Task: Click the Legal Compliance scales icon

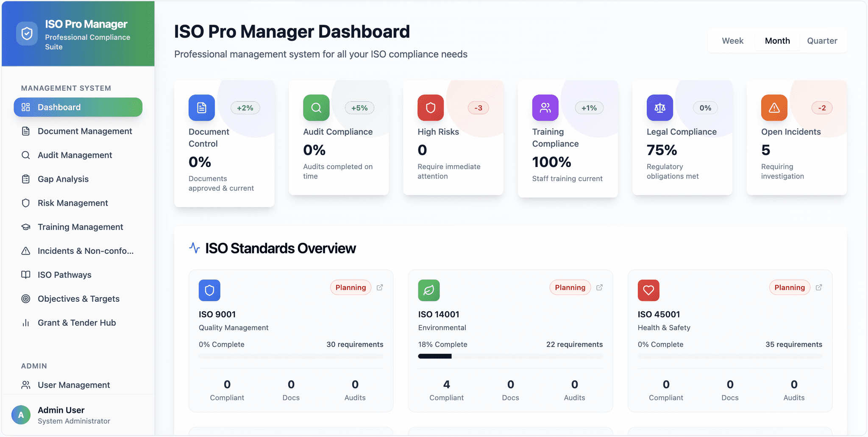Action: [659, 108]
